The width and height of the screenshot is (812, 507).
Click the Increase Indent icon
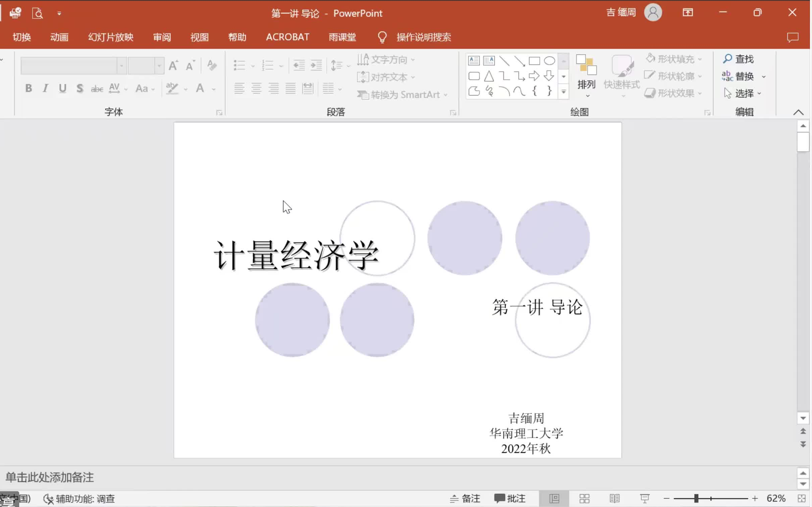316,65
